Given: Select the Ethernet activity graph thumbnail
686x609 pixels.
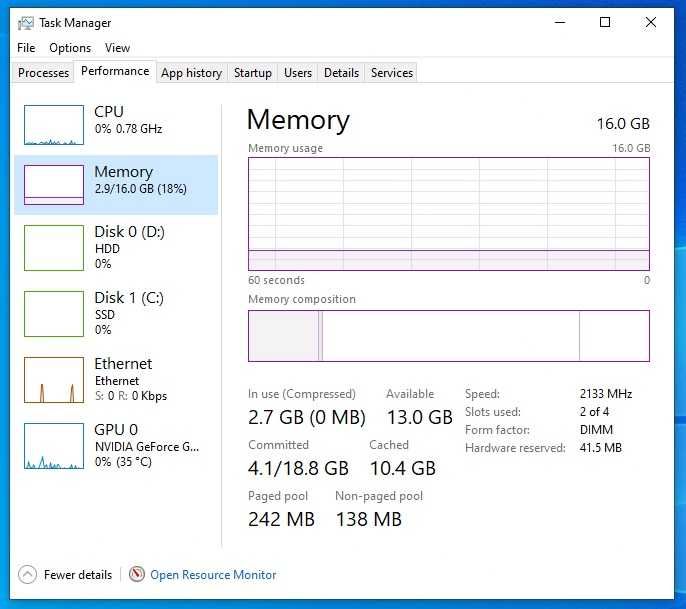Looking at the screenshot, I should coord(54,380).
